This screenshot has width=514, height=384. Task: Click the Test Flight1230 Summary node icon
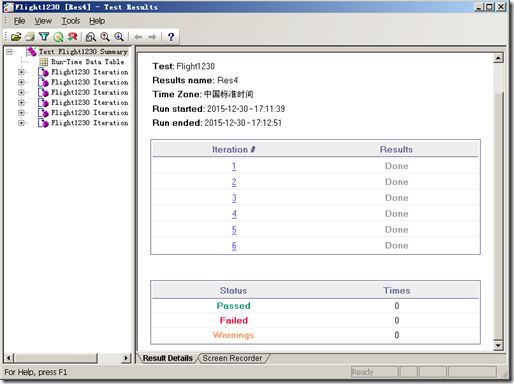[x=32, y=52]
